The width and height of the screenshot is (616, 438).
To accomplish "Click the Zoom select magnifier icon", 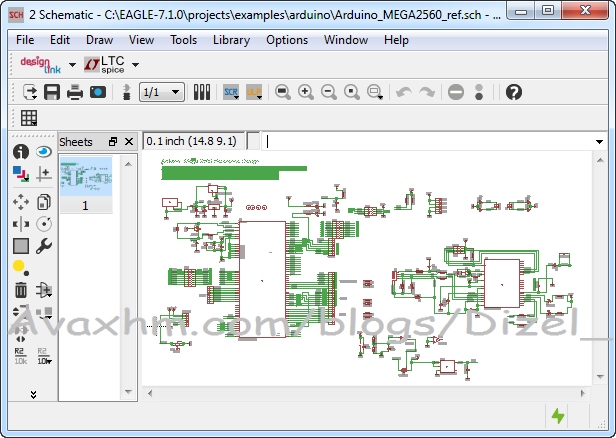I will pyautogui.click(x=375, y=92).
